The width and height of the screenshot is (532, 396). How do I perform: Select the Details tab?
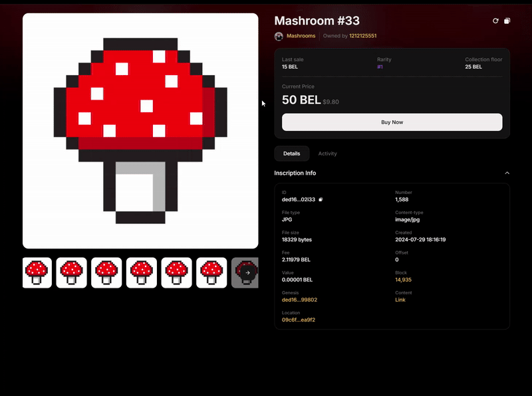(291, 153)
